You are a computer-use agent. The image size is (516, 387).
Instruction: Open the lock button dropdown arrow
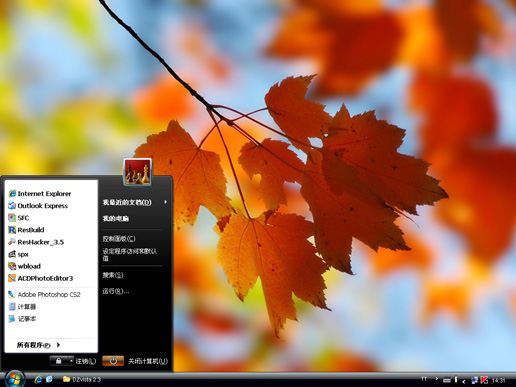click(x=71, y=361)
